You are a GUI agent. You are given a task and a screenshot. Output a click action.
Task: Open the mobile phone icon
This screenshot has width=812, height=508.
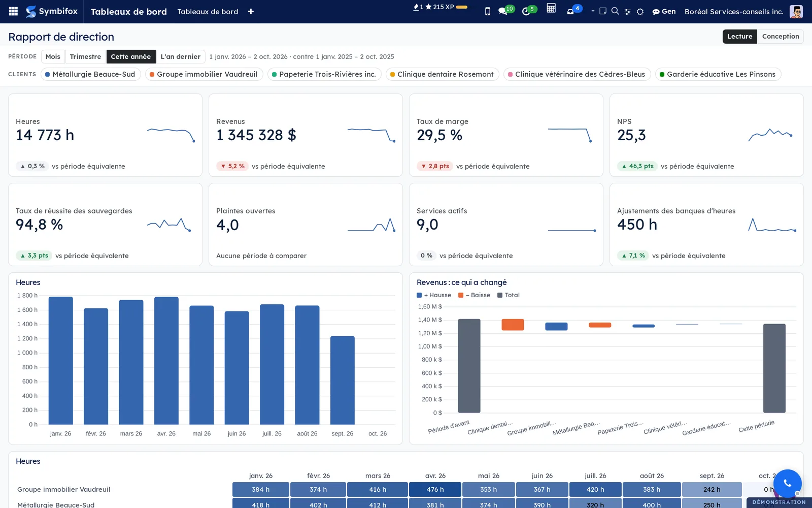tap(488, 11)
